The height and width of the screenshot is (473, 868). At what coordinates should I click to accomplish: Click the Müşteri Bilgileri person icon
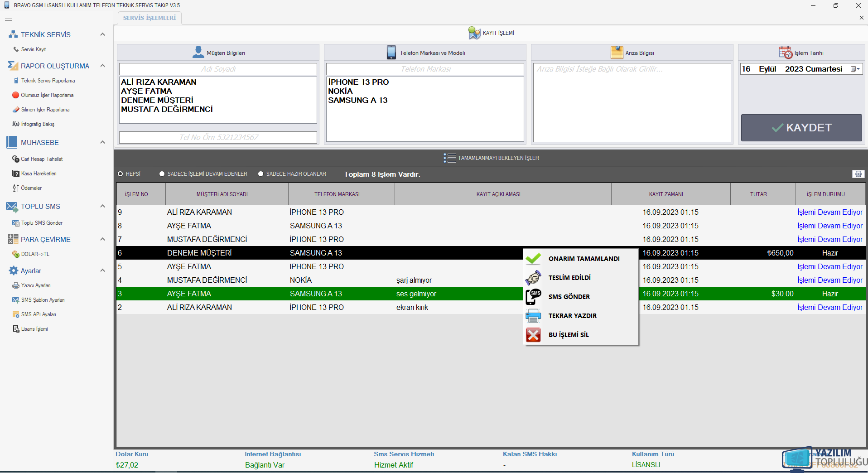pyautogui.click(x=198, y=52)
